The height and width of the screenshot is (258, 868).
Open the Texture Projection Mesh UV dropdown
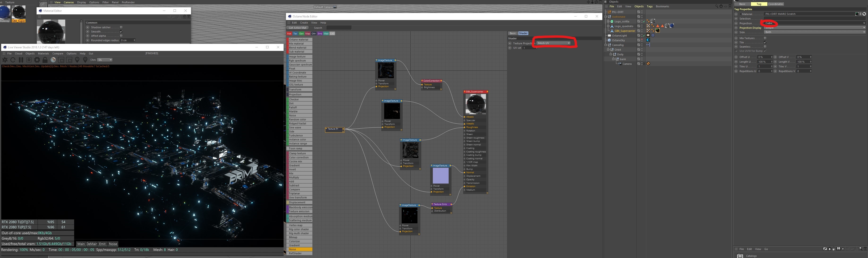[x=553, y=43]
